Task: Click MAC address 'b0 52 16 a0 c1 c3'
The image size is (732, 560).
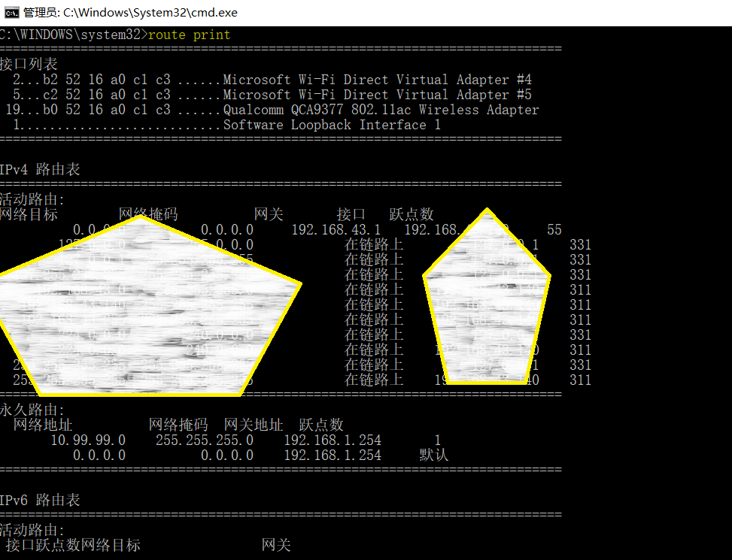Action: tap(107, 110)
